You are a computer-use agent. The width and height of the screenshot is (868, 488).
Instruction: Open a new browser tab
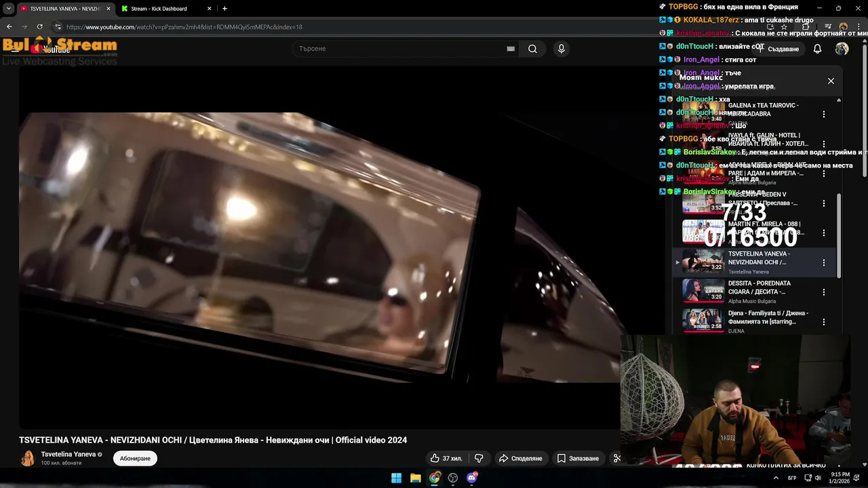coord(224,9)
